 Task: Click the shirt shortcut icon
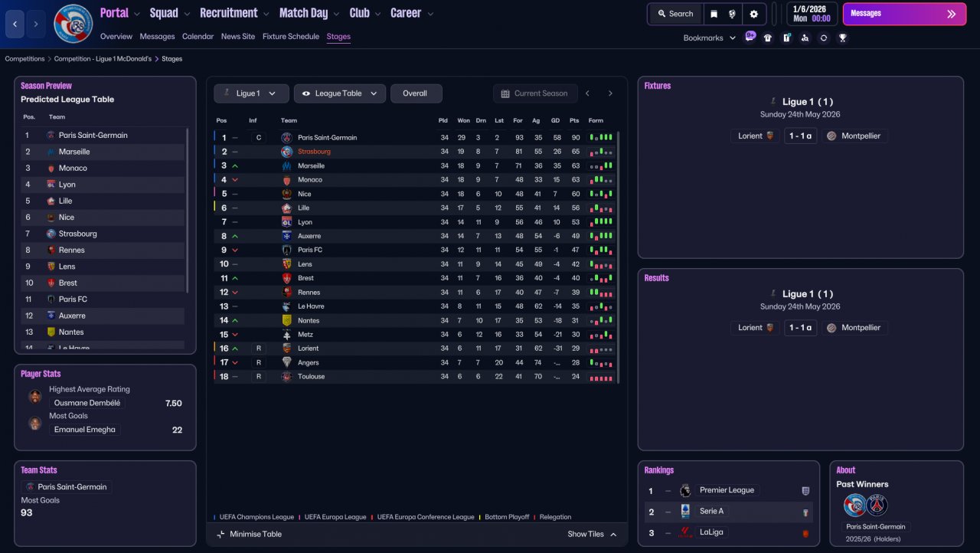768,38
